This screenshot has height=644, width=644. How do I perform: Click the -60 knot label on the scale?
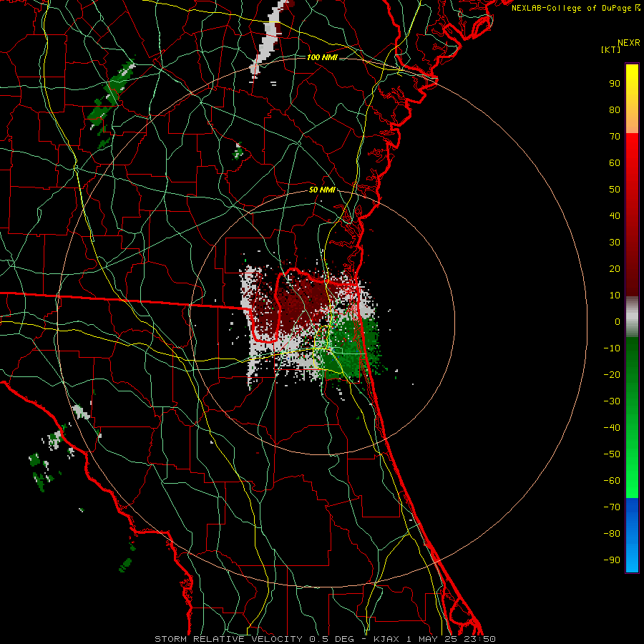click(x=612, y=481)
